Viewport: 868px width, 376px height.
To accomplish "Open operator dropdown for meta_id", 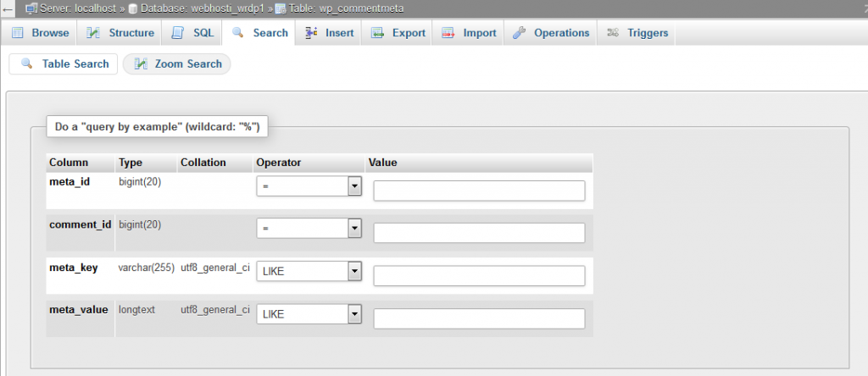I will pos(354,186).
